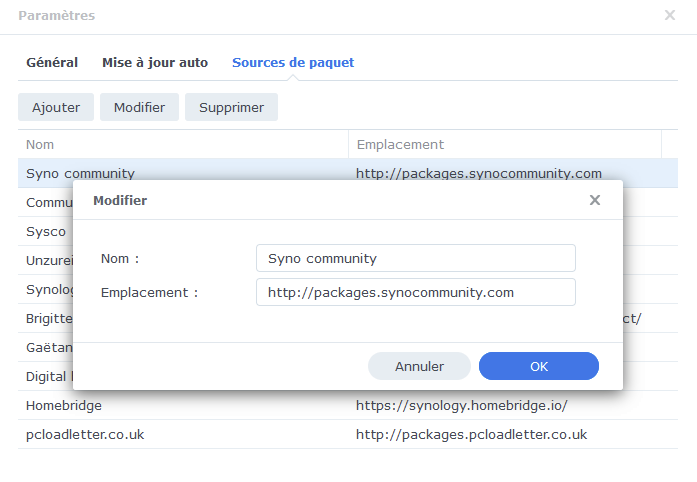
Task: Switch to the Général tab
Action: pos(52,62)
